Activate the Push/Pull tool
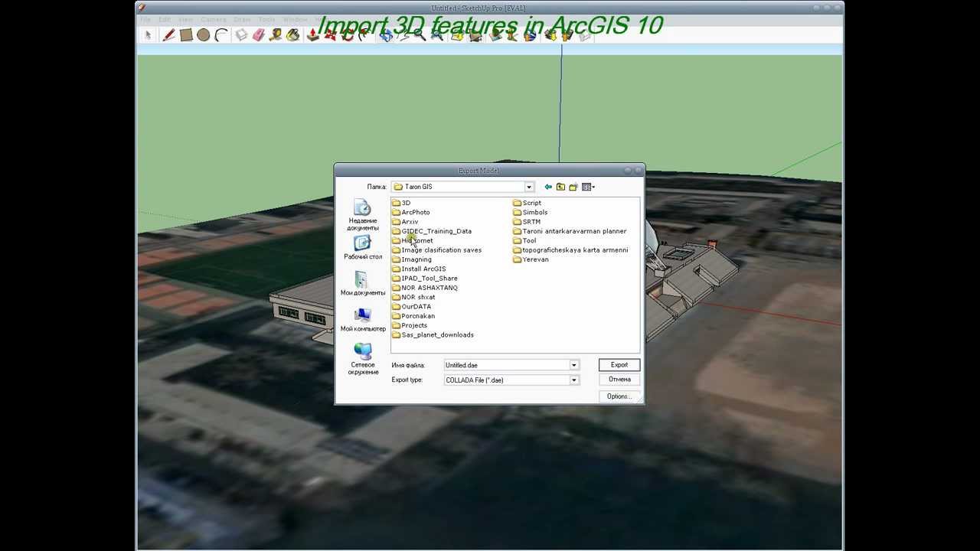980x551 pixels. click(312, 35)
